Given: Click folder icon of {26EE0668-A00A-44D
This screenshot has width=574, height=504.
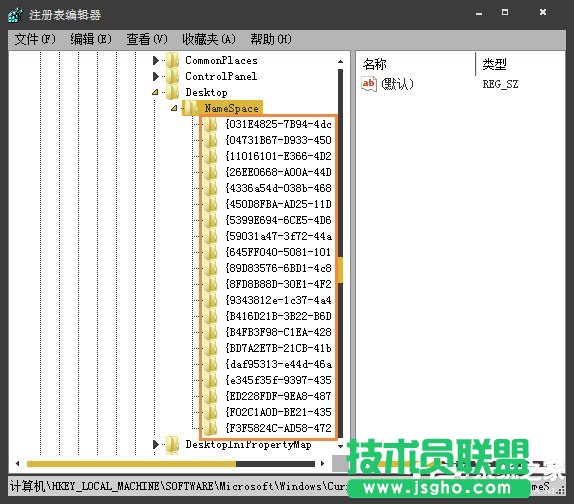Looking at the screenshot, I should (210, 172).
